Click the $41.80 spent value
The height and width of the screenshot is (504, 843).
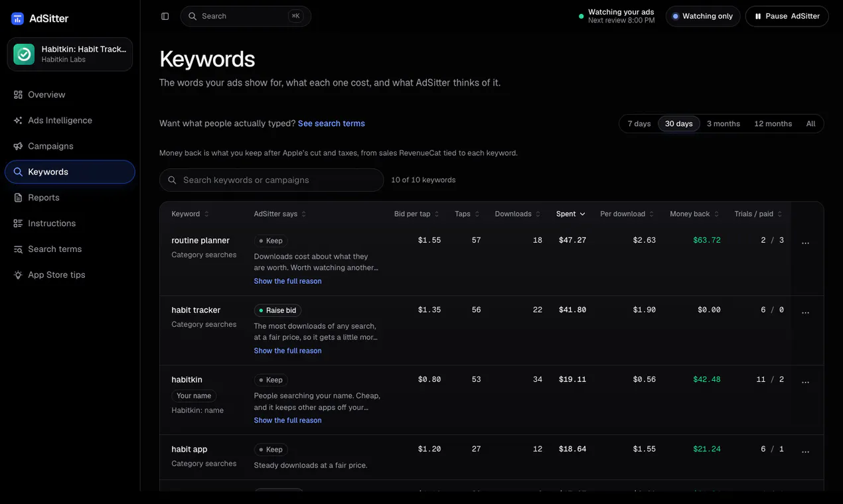coord(572,310)
